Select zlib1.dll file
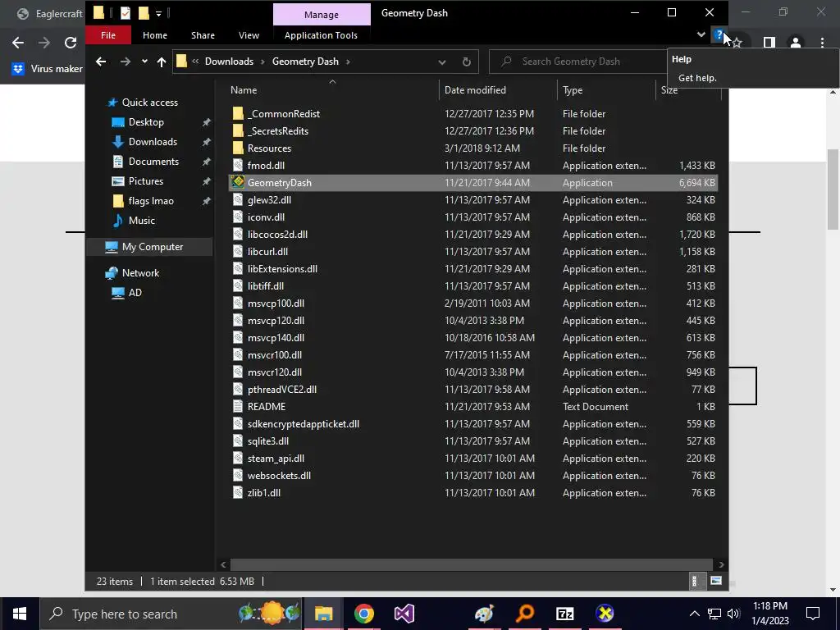This screenshot has height=630, width=840. (x=263, y=493)
